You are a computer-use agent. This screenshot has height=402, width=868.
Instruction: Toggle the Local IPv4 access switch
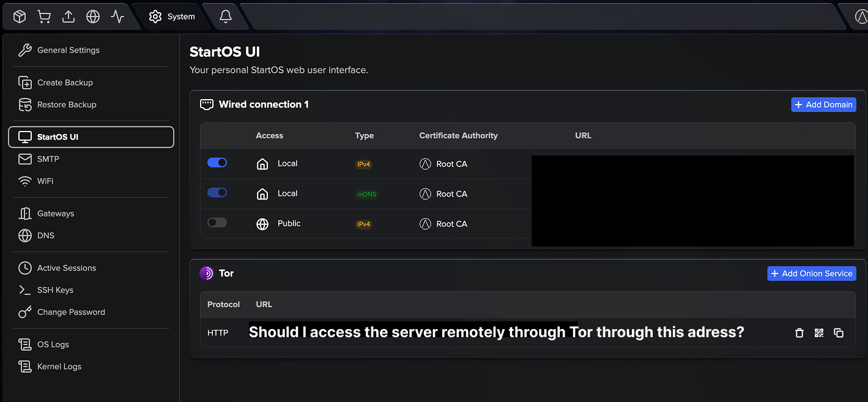217,163
